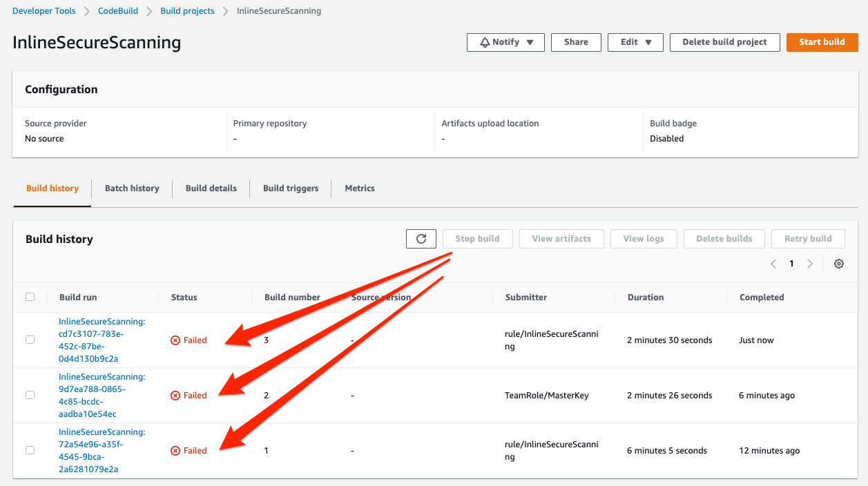Click duration '6 minutes 5 seconds'
Viewport: 868px width, 486px height.
point(667,451)
